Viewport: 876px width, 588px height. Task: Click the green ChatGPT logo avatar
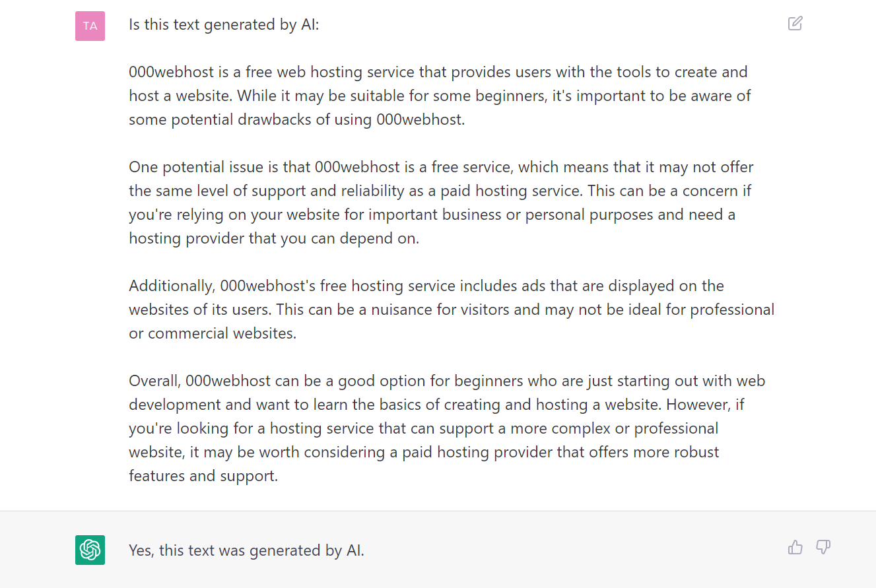90,550
